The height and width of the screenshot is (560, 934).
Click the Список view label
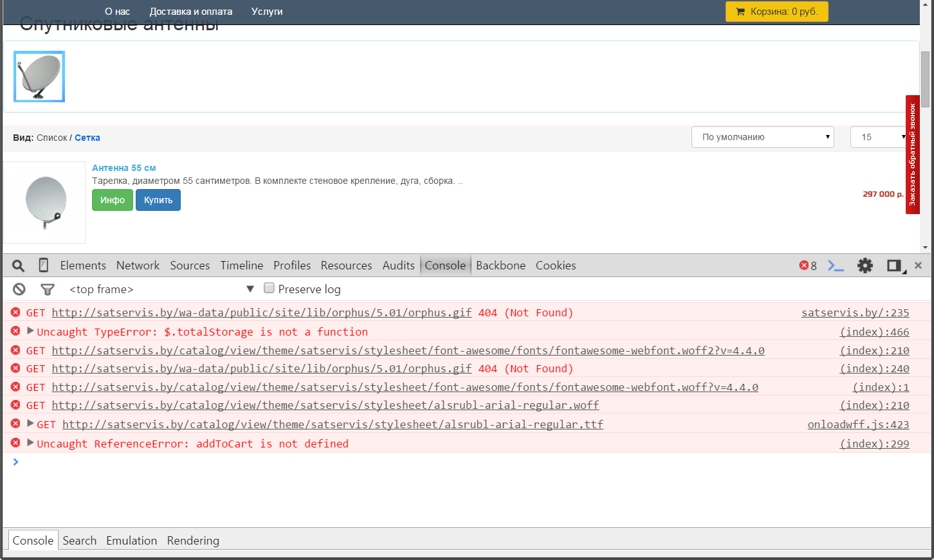tap(52, 138)
